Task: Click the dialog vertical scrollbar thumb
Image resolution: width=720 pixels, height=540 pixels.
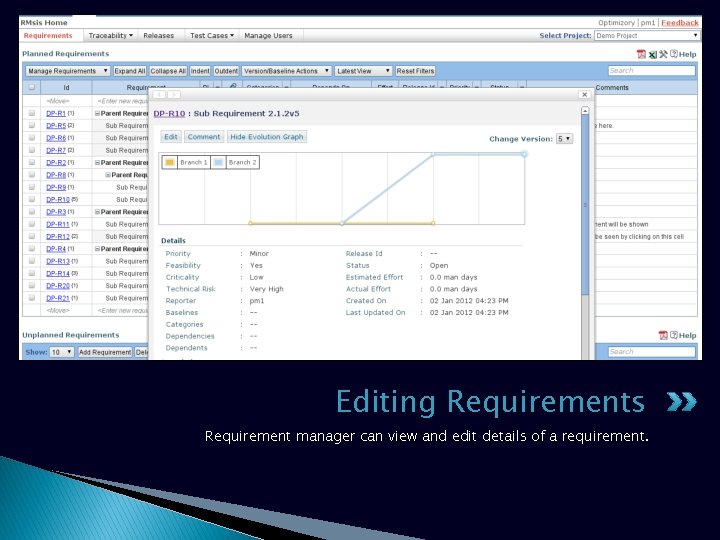Action: [585, 204]
